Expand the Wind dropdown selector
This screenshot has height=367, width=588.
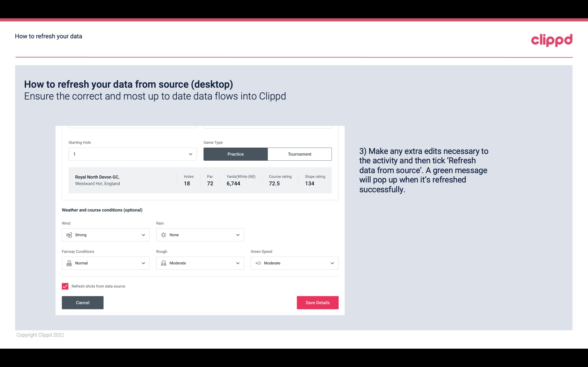[143, 235]
